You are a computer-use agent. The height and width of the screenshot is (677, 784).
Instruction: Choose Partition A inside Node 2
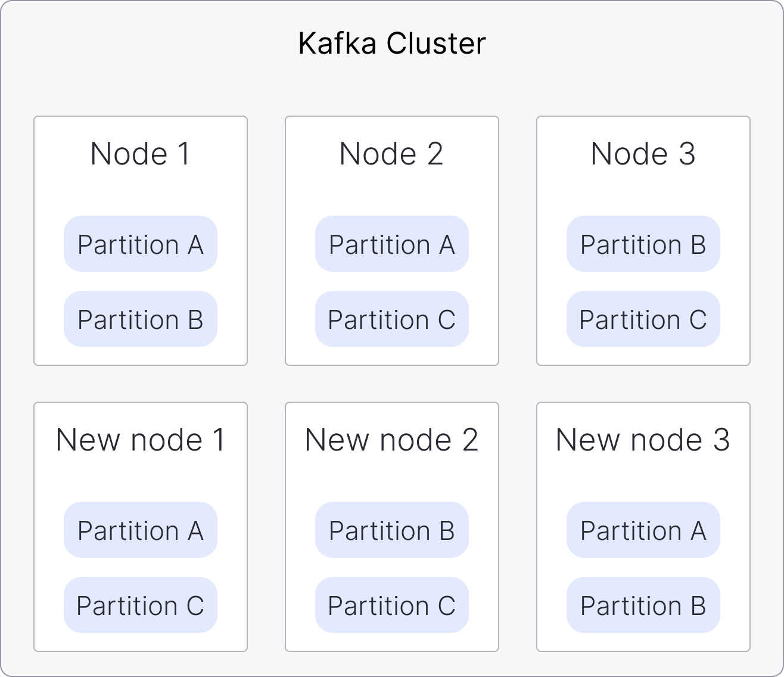pyautogui.click(x=391, y=244)
